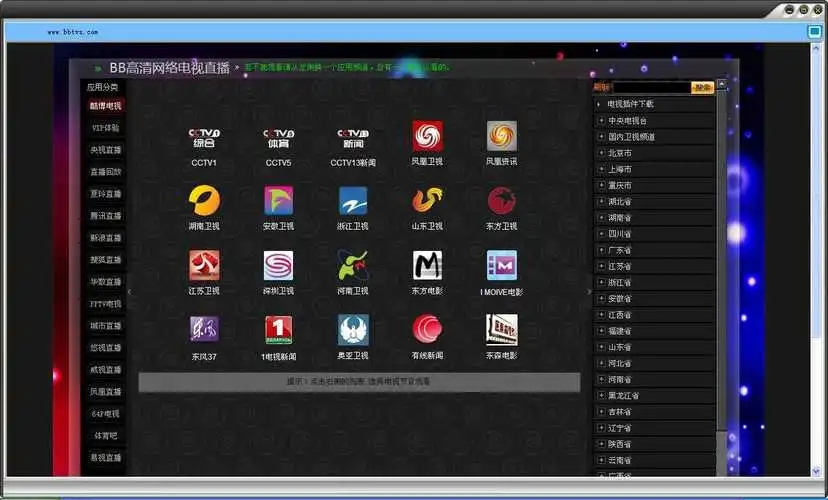
Task: Click the TV icon at top-right corner
Action: tap(815, 32)
